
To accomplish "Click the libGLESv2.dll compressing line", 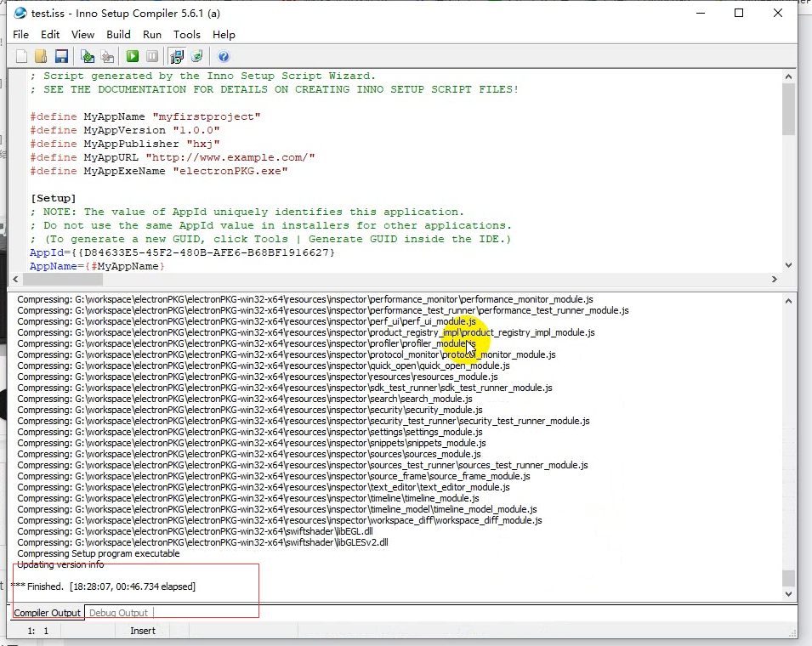I will 202,542.
